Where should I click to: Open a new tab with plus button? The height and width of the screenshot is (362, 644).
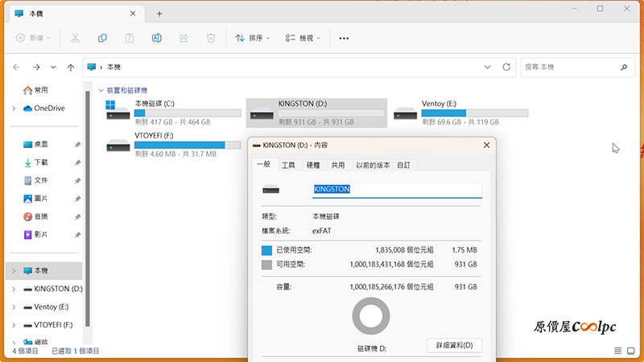(x=159, y=14)
